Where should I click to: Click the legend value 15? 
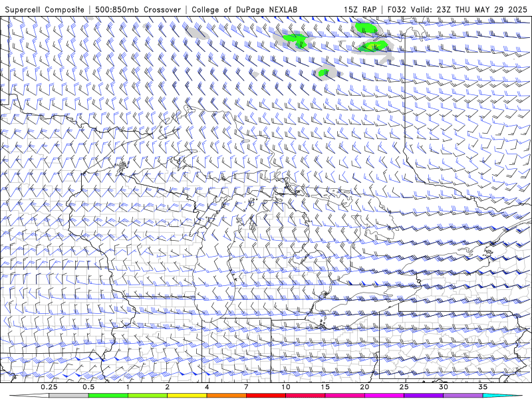[325, 387]
